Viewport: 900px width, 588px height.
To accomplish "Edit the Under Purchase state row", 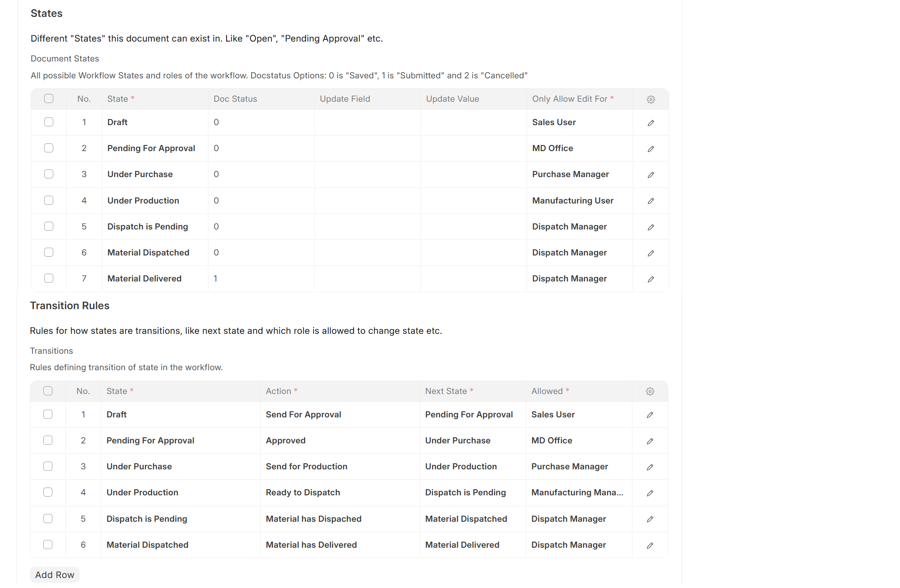I will [x=651, y=175].
